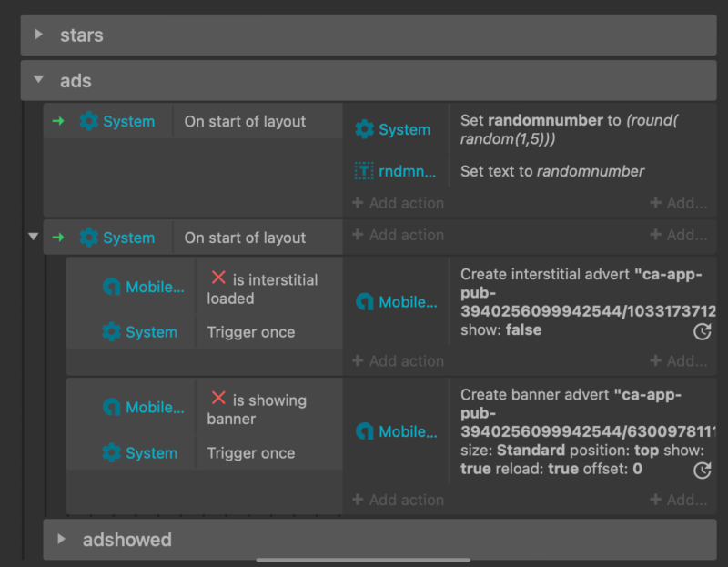This screenshot has height=567, width=728.
Task: Click Add... link in second On start of layout row
Action: tap(679, 235)
